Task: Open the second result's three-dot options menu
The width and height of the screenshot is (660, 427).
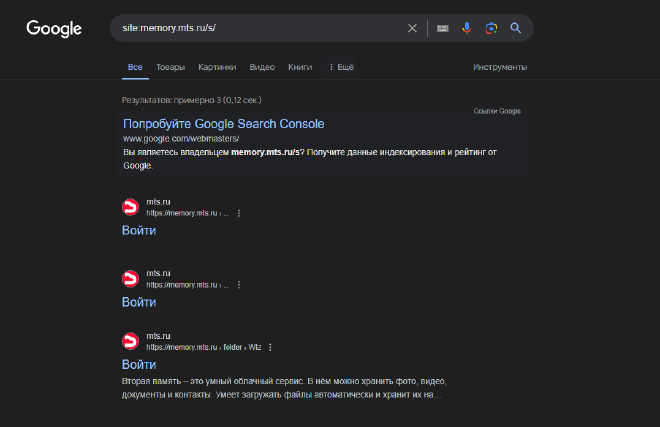Action: pos(239,285)
